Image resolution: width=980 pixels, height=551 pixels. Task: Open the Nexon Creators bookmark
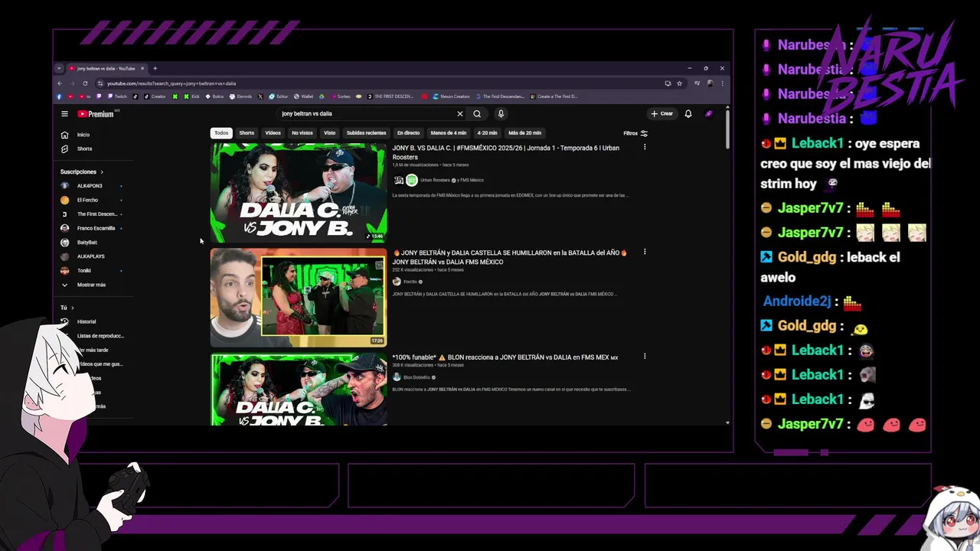pyautogui.click(x=452, y=96)
